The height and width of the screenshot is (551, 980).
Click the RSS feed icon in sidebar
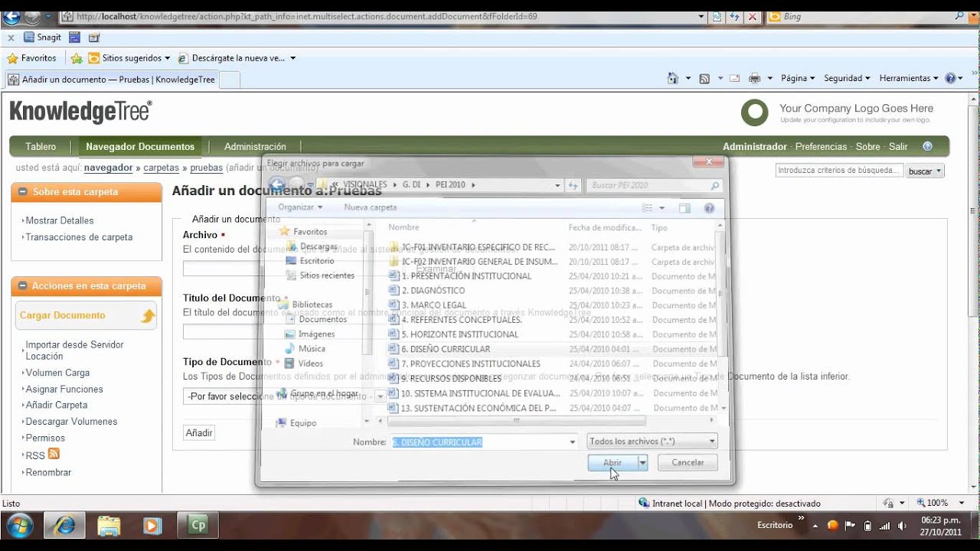pos(54,454)
